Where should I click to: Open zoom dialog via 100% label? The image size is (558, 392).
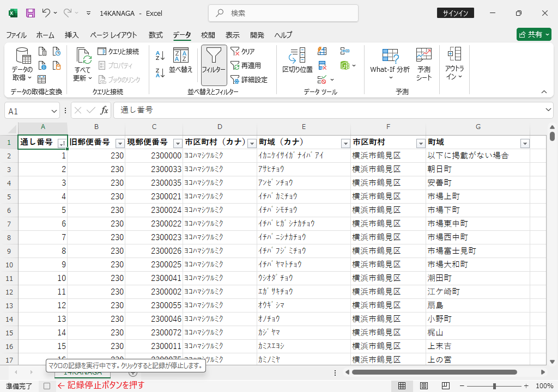[544, 386]
